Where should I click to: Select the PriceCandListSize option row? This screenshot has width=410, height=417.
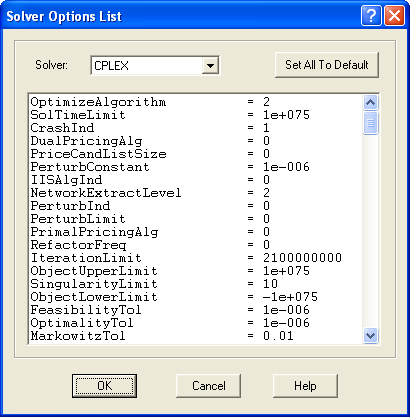point(196,154)
